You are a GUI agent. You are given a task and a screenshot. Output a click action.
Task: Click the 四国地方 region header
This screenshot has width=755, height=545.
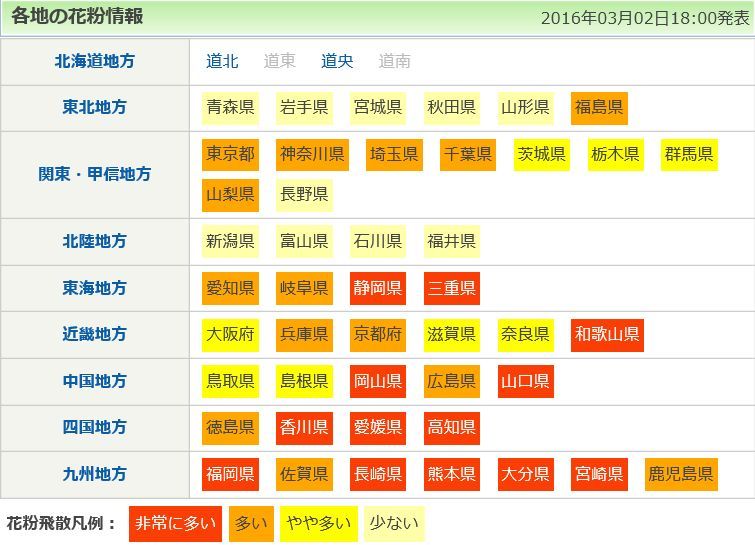tap(95, 428)
